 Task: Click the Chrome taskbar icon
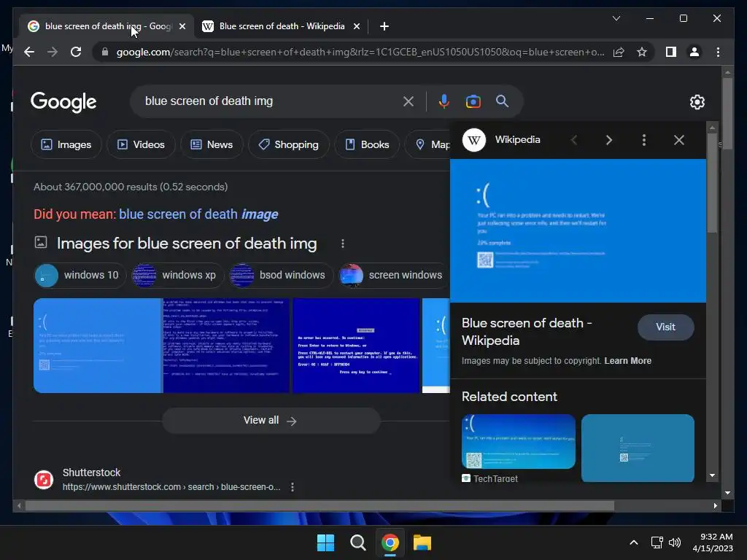[x=390, y=542]
